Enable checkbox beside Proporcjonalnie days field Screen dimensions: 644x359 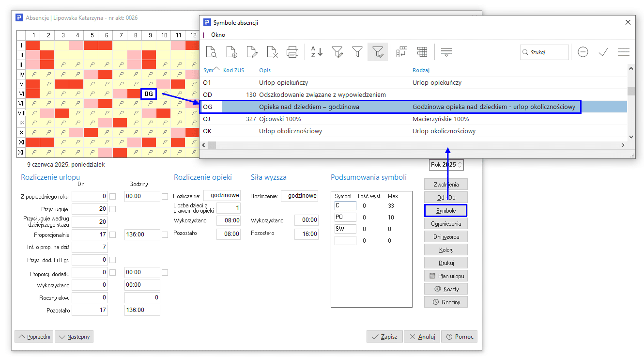pos(113,235)
